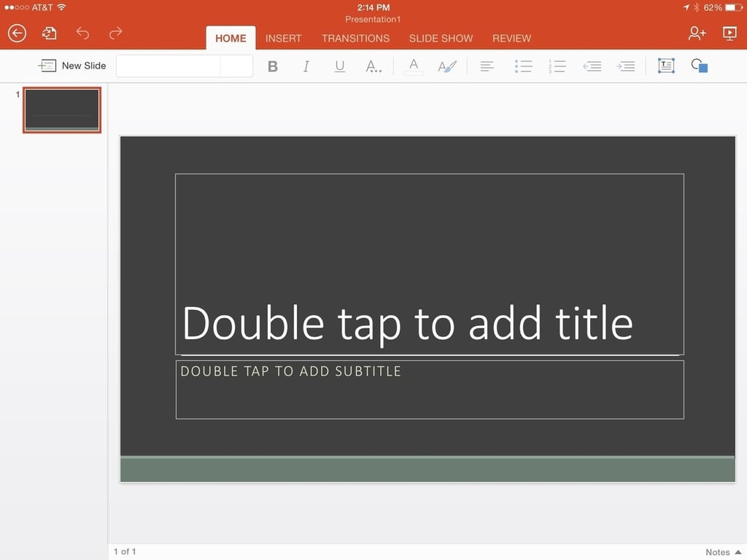Image resolution: width=747 pixels, height=560 pixels.
Task: Toggle italic formatting
Action: 306,66
